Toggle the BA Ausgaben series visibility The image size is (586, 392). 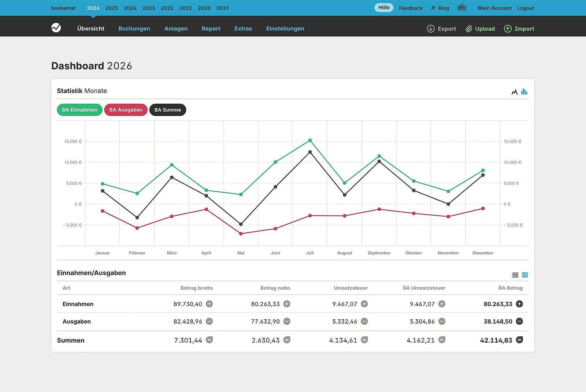point(126,109)
